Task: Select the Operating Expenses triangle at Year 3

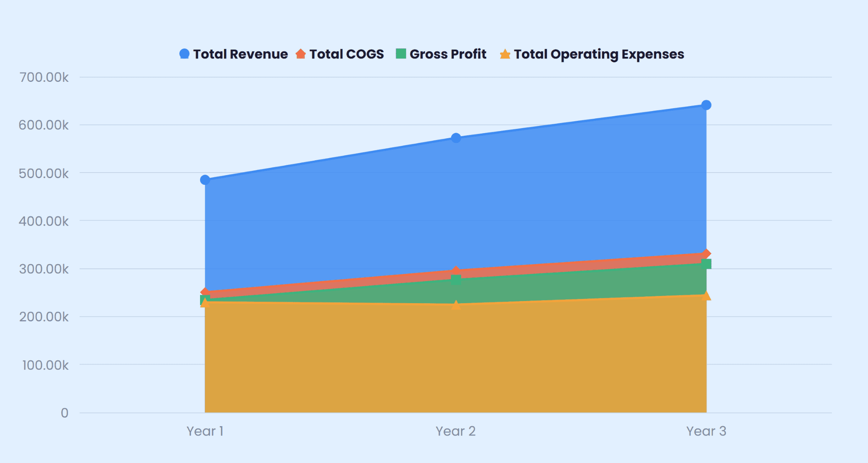Action: 706,295
